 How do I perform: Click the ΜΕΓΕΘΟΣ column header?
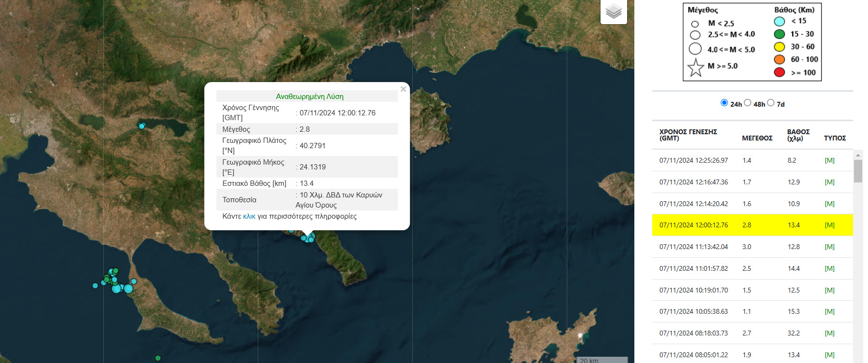(756, 138)
